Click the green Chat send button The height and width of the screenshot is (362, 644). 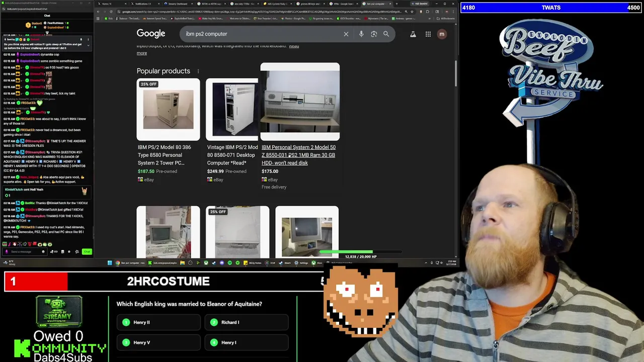point(87,251)
